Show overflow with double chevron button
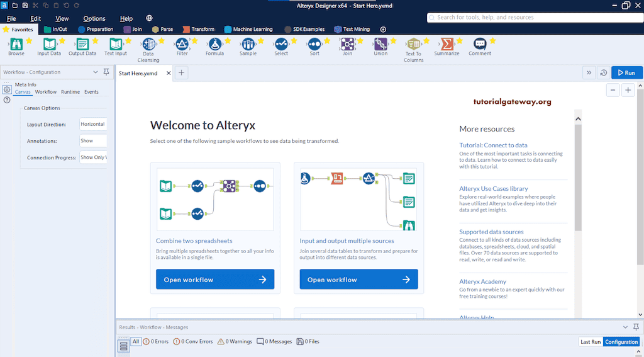The image size is (644, 357). [589, 73]
